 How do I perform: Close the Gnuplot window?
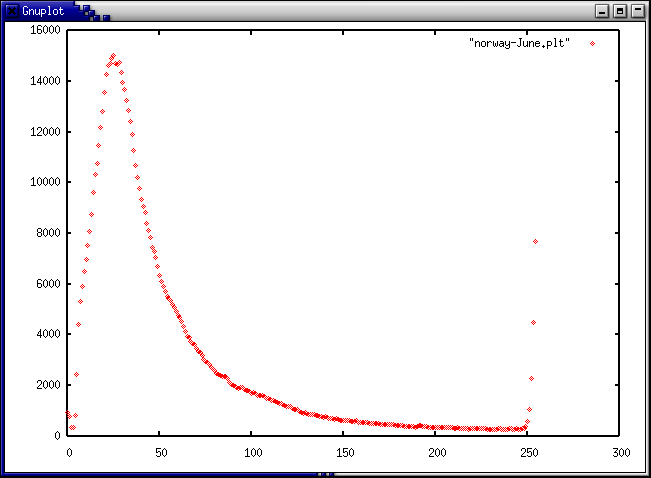pyautogui.click(x=638, y=10)
